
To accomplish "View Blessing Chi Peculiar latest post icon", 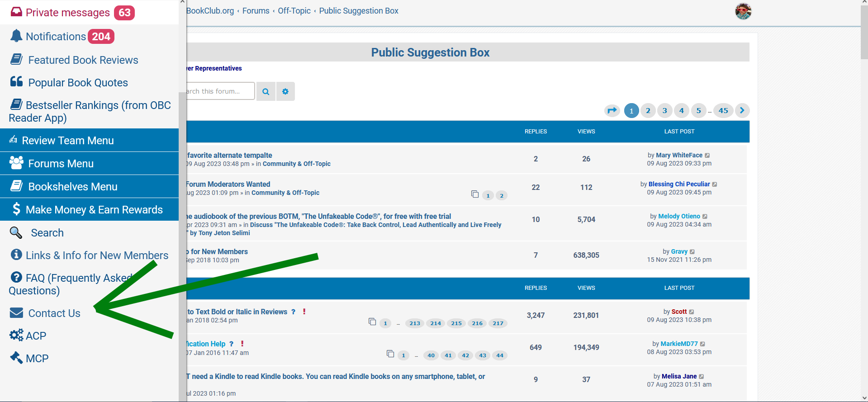I will click(x=715, y=184).
